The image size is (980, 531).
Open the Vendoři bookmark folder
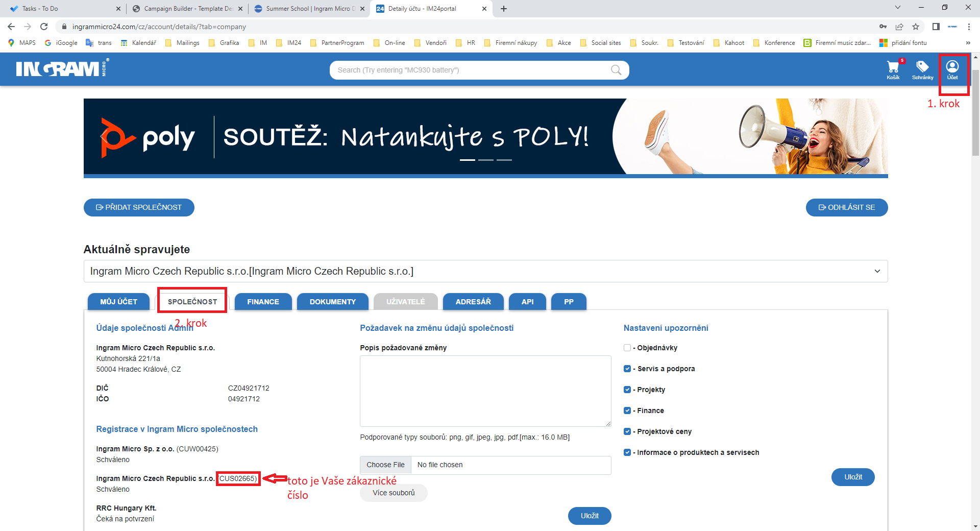[430, 43]
